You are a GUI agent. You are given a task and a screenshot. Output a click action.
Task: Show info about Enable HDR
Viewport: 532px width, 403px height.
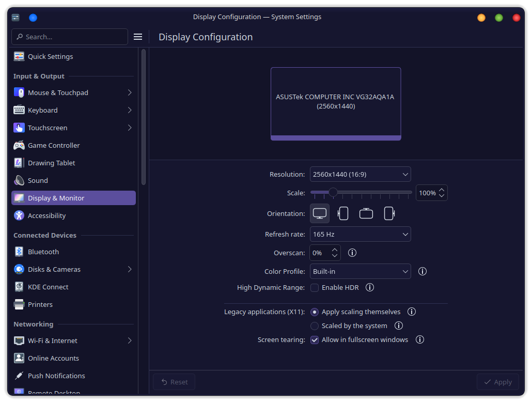(x=370, y=288)
